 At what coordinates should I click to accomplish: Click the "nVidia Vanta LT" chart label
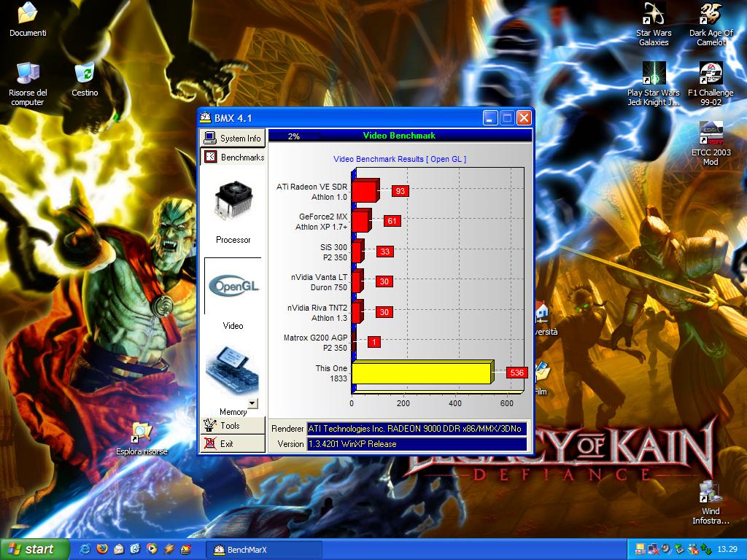pos(320,277)
